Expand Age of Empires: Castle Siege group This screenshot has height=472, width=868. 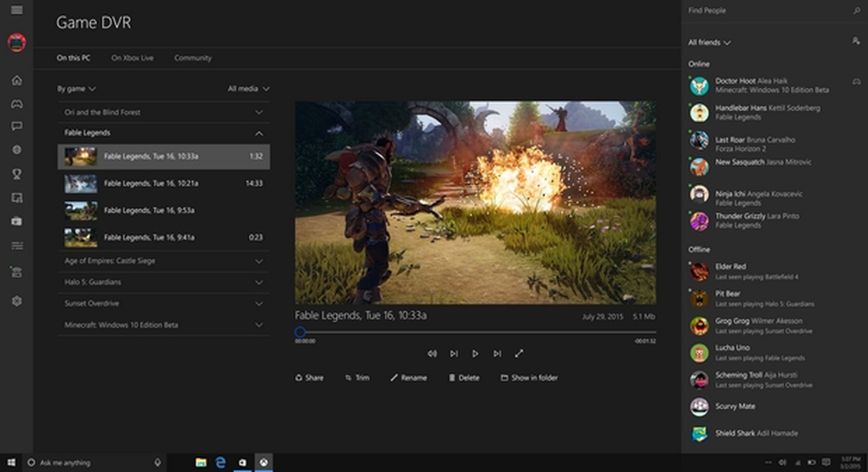pyautogui.click(x=164, y=261)
